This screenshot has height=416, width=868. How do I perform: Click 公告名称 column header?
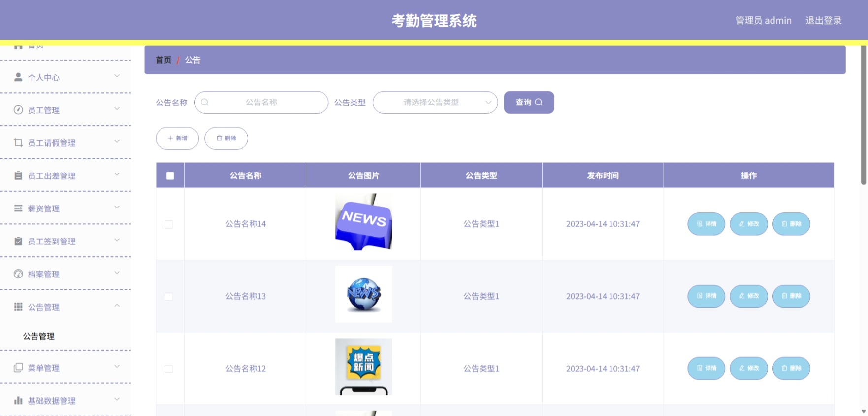246,175
